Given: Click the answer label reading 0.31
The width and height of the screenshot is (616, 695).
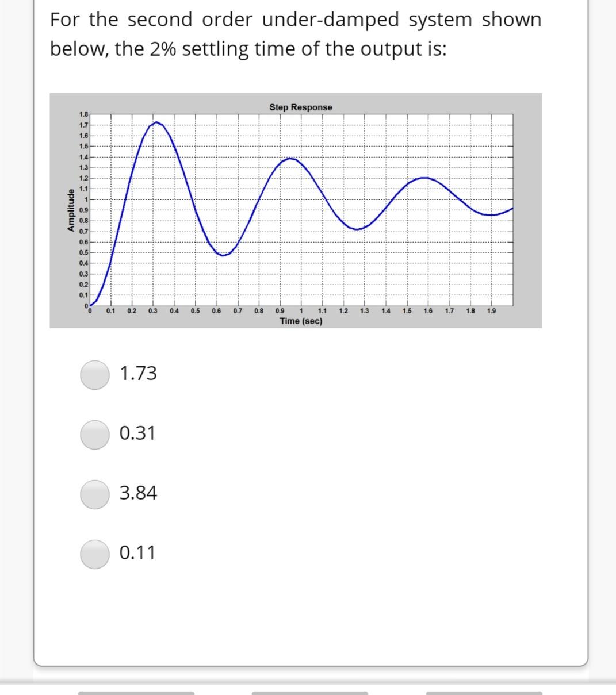Looking at the screenshot, I should [x=138, y=433].
